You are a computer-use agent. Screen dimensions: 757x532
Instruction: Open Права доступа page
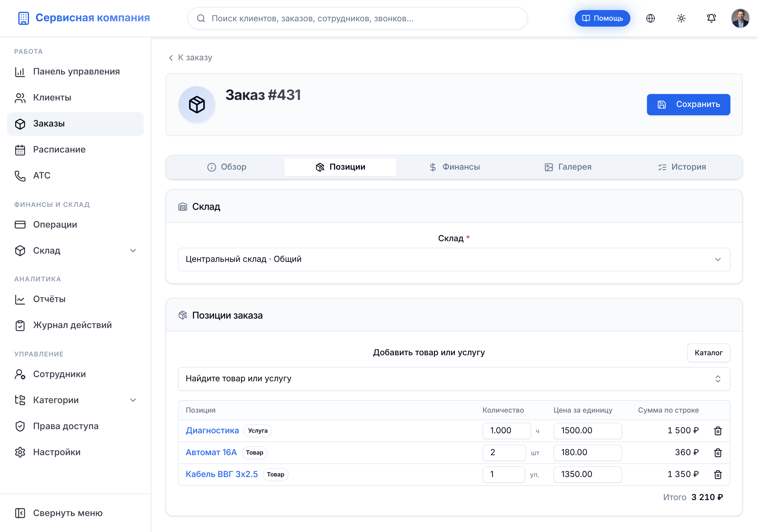(x=75, y=426)
